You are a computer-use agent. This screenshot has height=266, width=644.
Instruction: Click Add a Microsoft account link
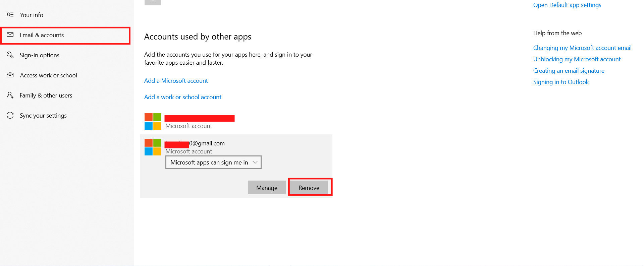[x=176, y=81]
